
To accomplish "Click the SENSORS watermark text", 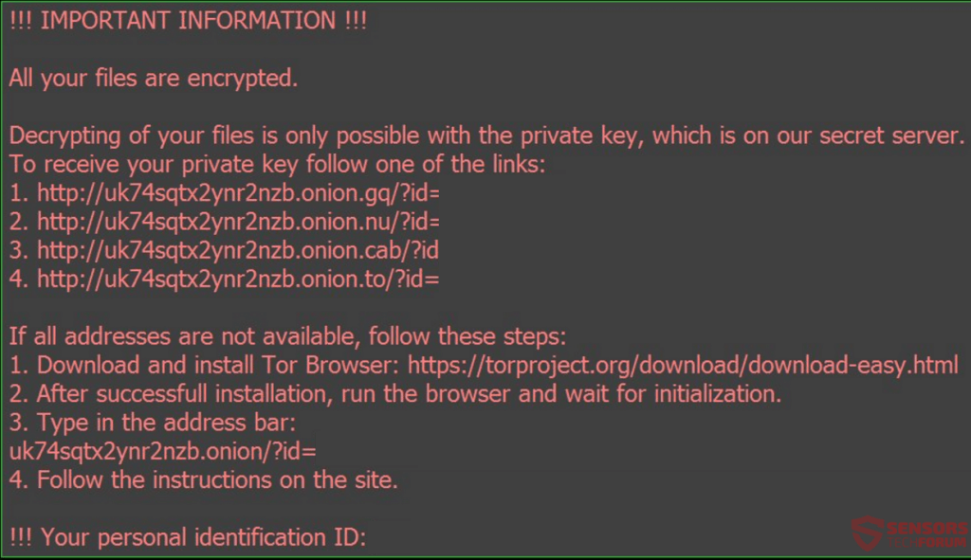I will [927, 528].
